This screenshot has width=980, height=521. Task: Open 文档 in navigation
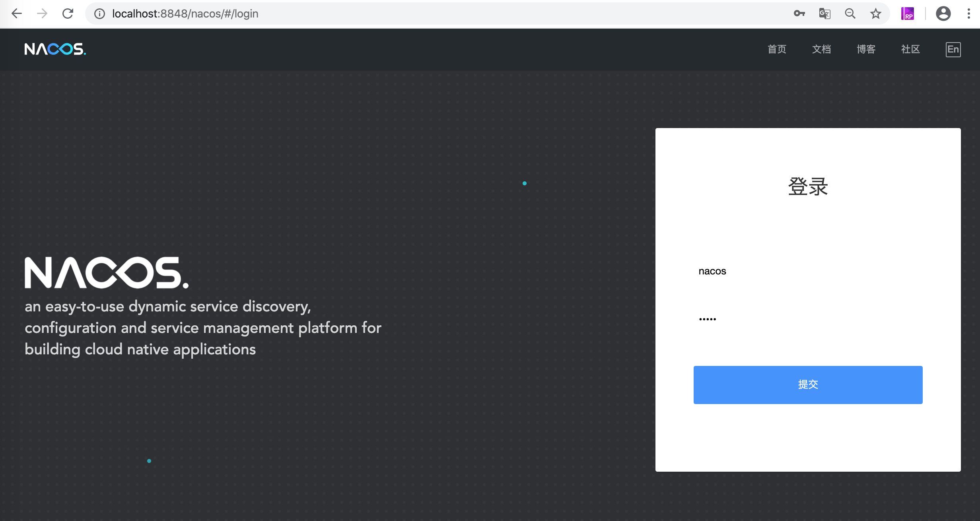point(821,49)
